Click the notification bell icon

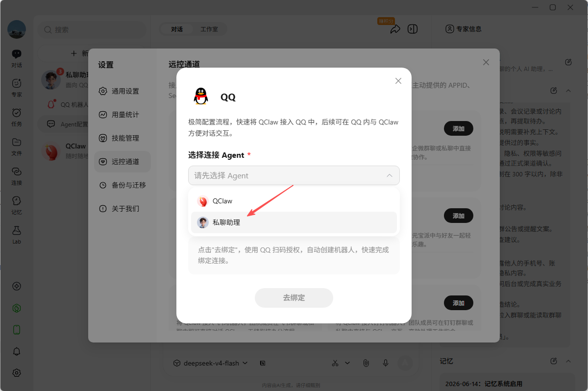coord(17,351)
